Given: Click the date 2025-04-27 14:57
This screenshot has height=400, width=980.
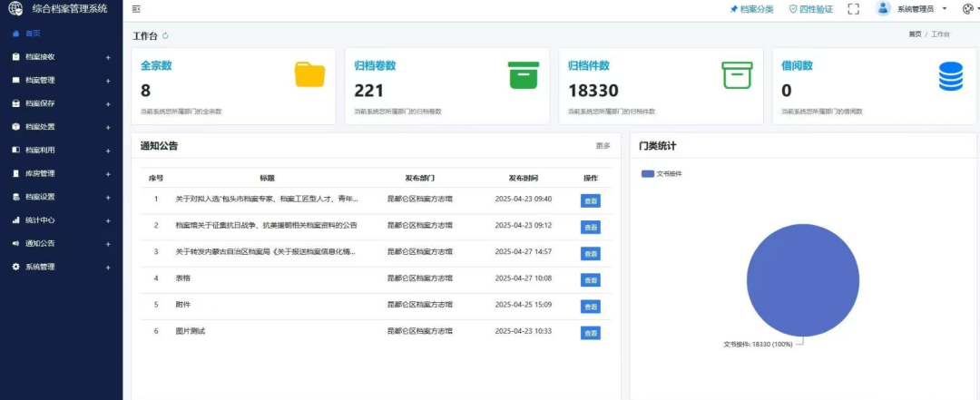Looking at the screenshot, I should 524,251.
